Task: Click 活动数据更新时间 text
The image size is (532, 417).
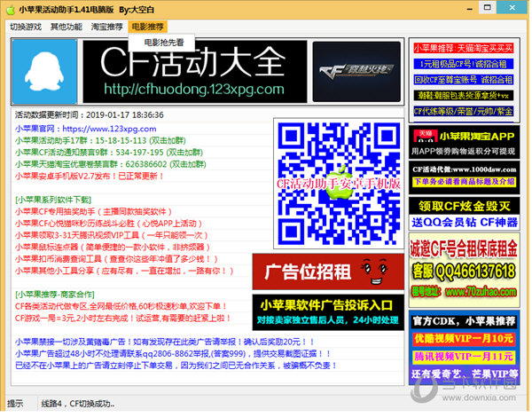Action: pos(90,115)
